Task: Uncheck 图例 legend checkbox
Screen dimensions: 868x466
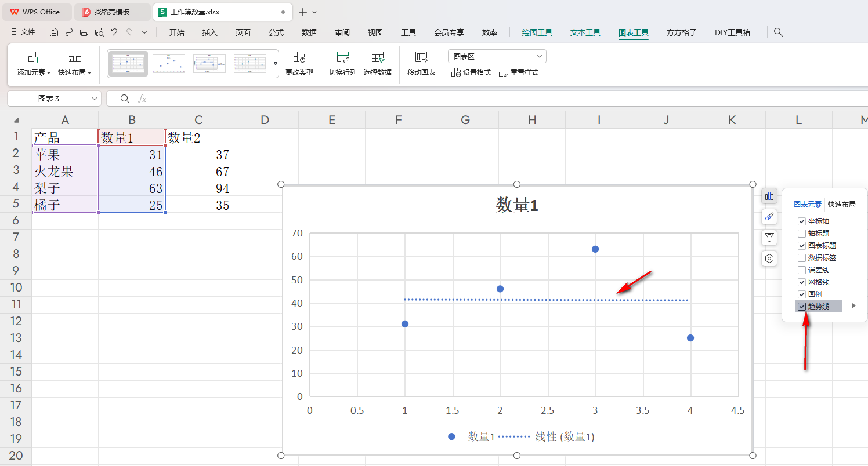Action: [x=802, y=294]
